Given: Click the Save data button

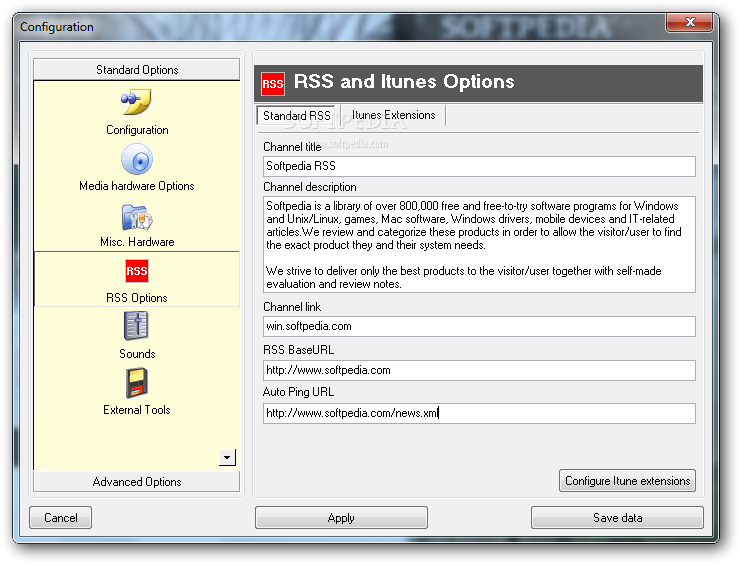Looking at the screenshot, I should [x=617, y=518].
